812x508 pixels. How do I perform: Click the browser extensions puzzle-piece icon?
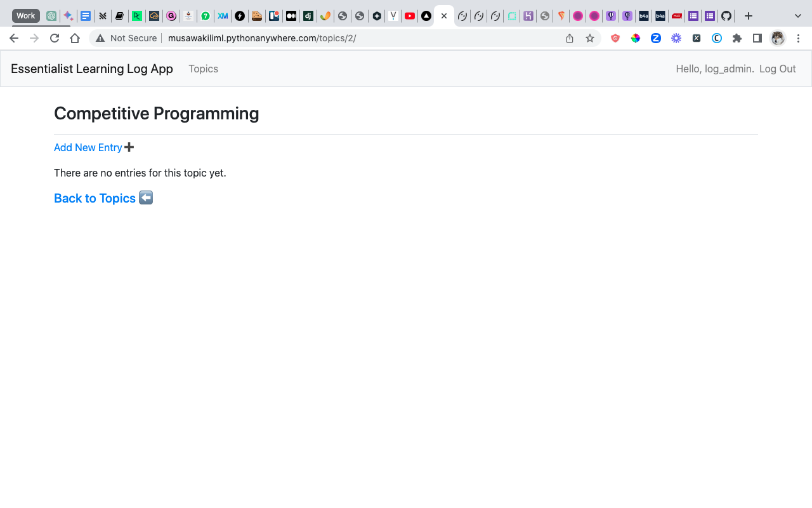point(737,38)
